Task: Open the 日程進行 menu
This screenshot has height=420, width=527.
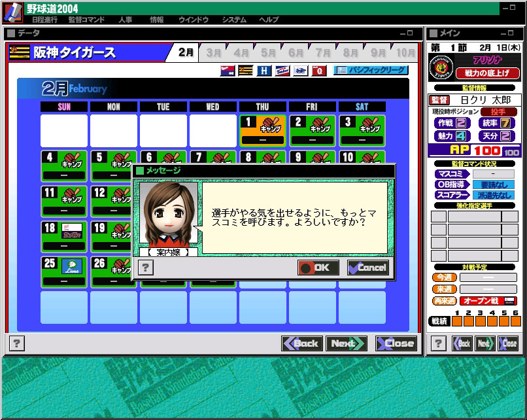Action: 44,20
